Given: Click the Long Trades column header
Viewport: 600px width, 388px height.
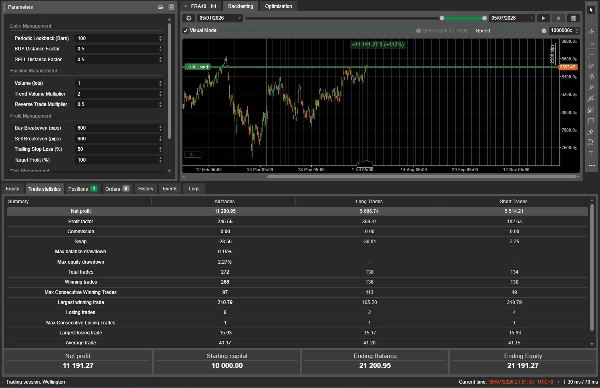Looking at the screenshot, I should tap(369, 201).
